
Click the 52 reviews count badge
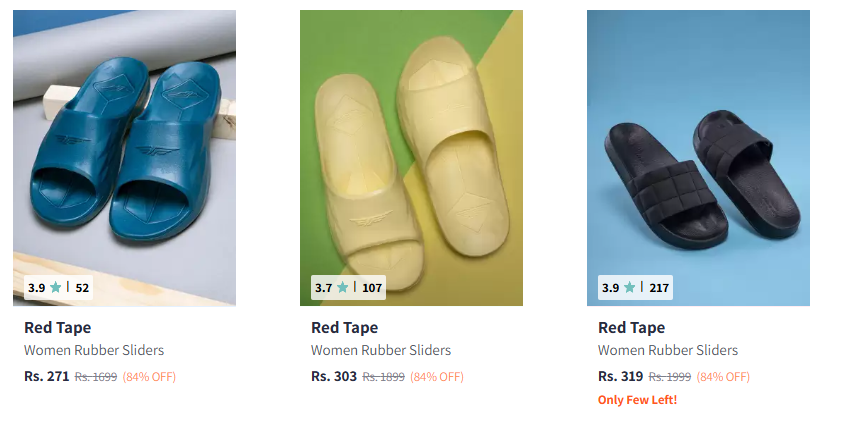[82, 288]
